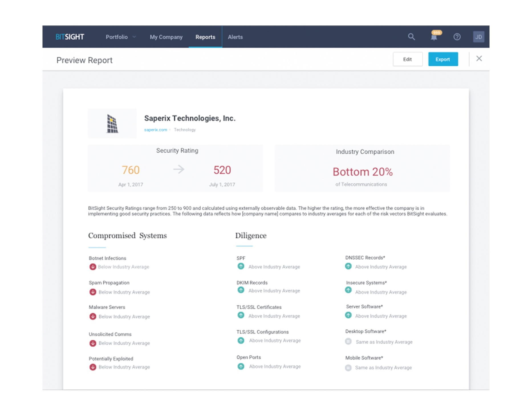The width and height of the screenshot is (532, 413).
Task: Click the 'of Telecommunications' label
Action: pyautogui.click(x=361, y=184)
